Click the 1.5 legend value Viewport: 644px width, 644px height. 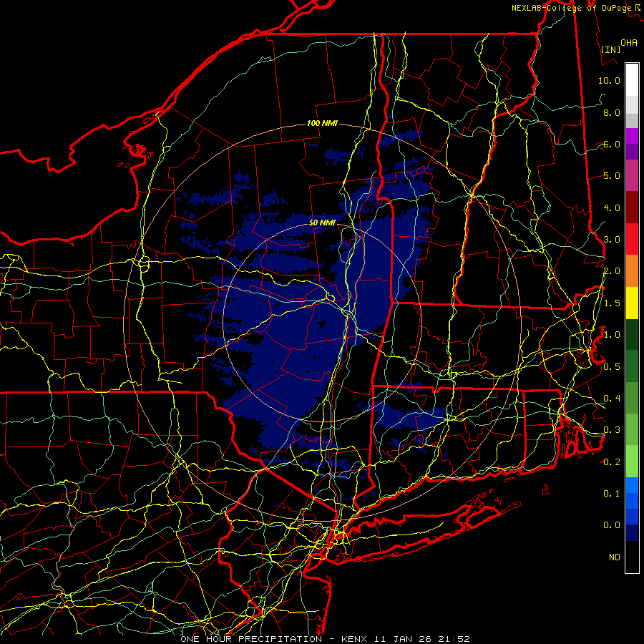612,303
